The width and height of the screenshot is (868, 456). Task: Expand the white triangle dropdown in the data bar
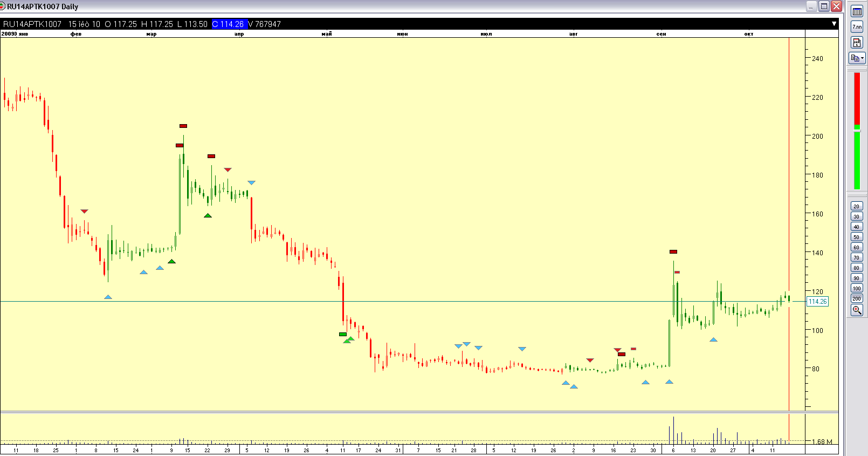click(833, 24)
